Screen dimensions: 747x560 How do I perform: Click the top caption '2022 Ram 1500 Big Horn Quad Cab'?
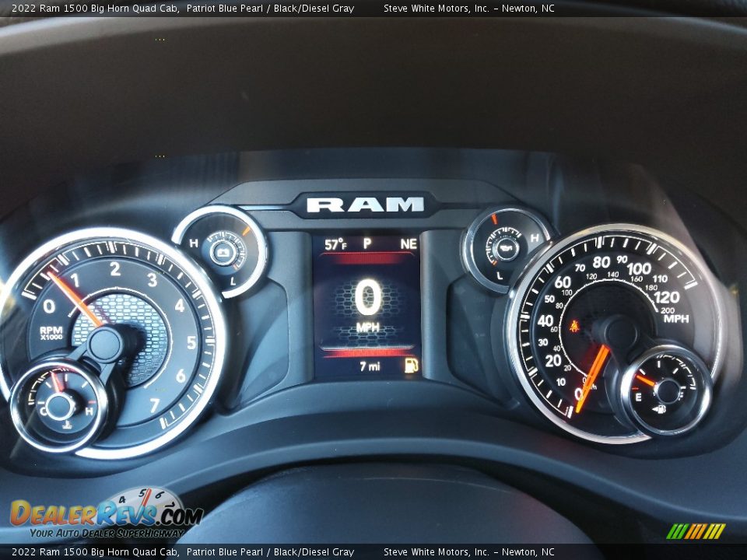coord(95,8)
